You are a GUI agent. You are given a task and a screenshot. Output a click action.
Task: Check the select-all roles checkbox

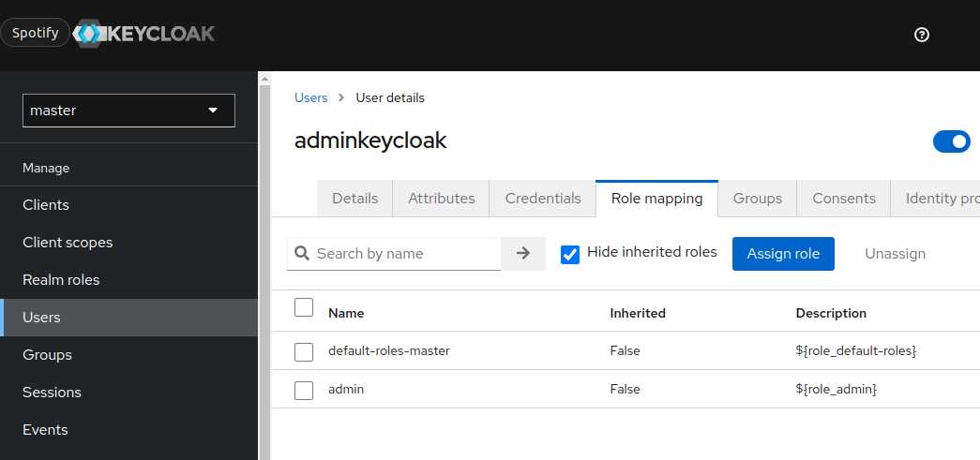(x=304, y=307)
